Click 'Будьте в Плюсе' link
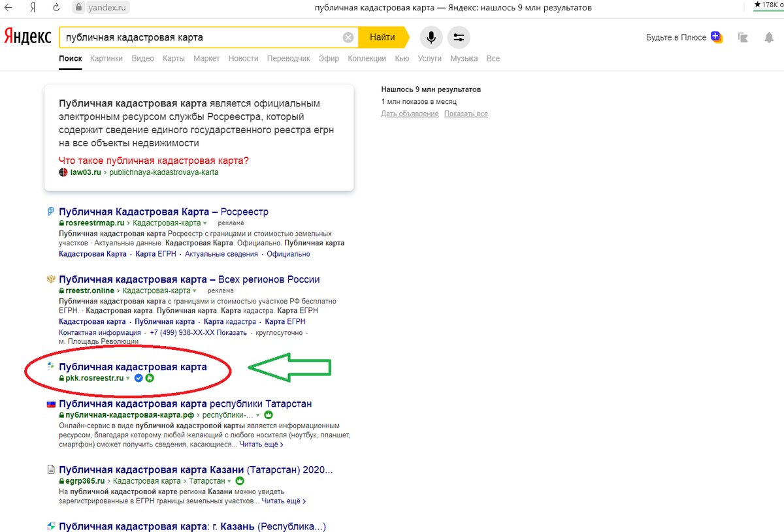 676,37
